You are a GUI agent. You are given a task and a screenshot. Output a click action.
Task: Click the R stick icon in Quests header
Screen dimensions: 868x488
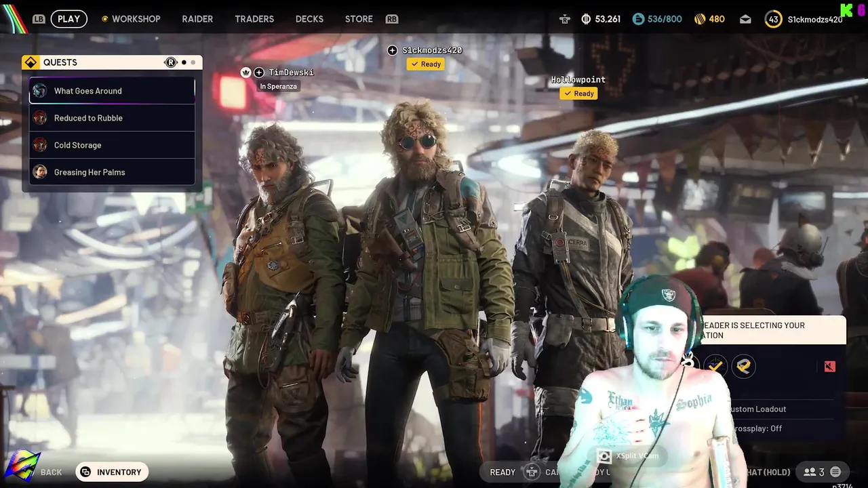[171, 62]
